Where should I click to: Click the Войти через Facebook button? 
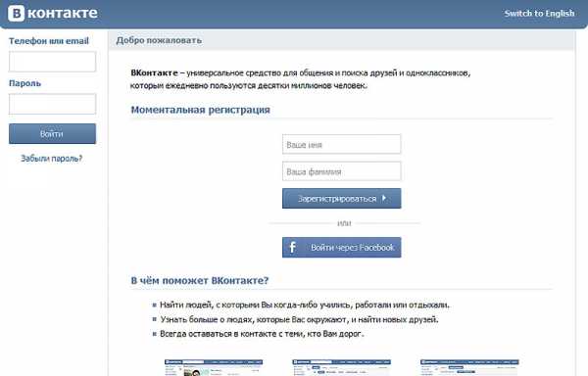point(342,247)
